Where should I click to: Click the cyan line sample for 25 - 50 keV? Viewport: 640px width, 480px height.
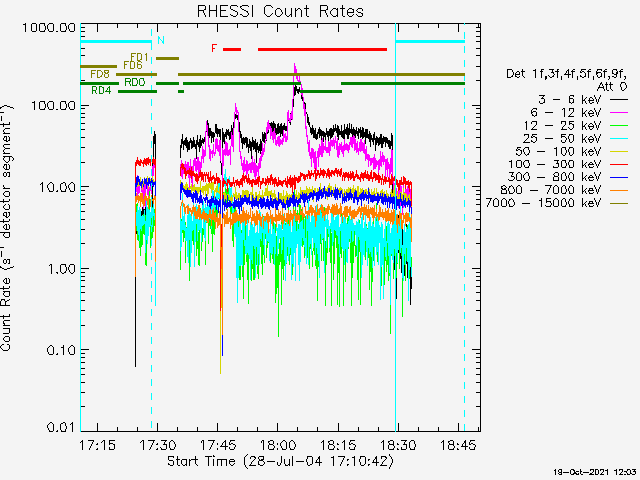tap(619, 139)
